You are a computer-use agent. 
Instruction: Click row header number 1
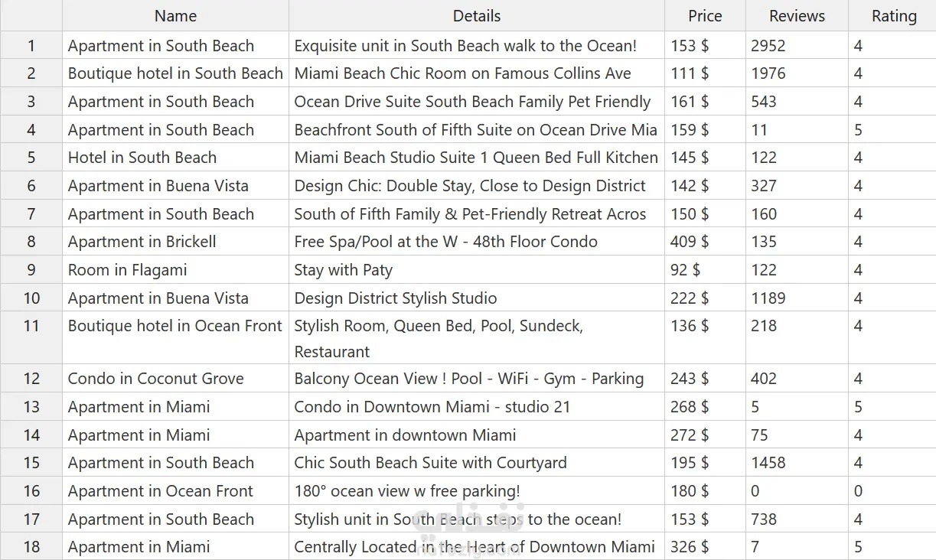[31, 46]
